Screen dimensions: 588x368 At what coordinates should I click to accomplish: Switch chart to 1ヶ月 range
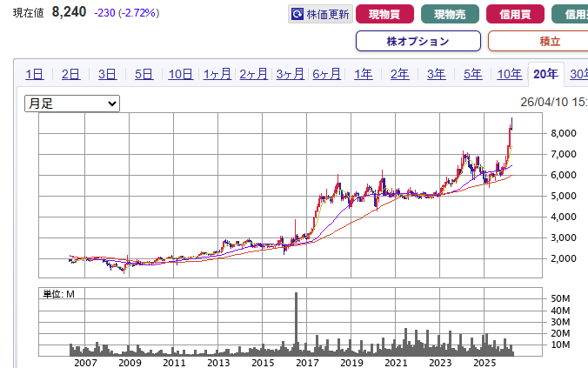pyautogui.click(x=217, y=74)
